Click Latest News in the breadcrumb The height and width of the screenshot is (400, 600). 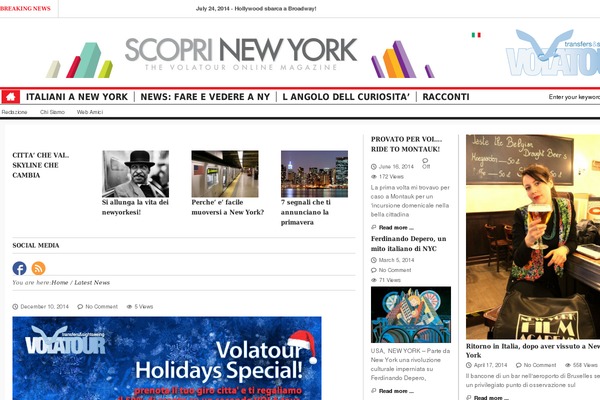pyautogui.click(x=92, y=282)
